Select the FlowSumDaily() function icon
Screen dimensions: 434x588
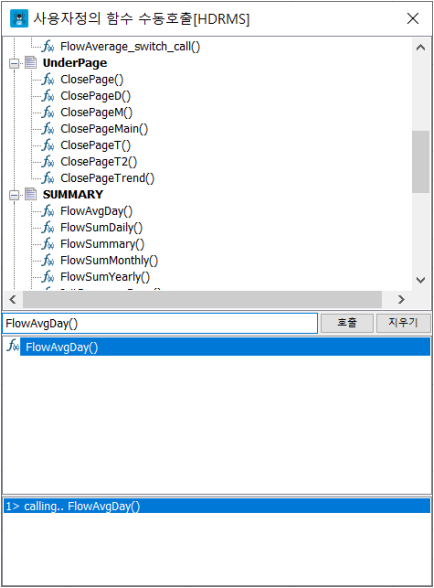pos(48,227)
